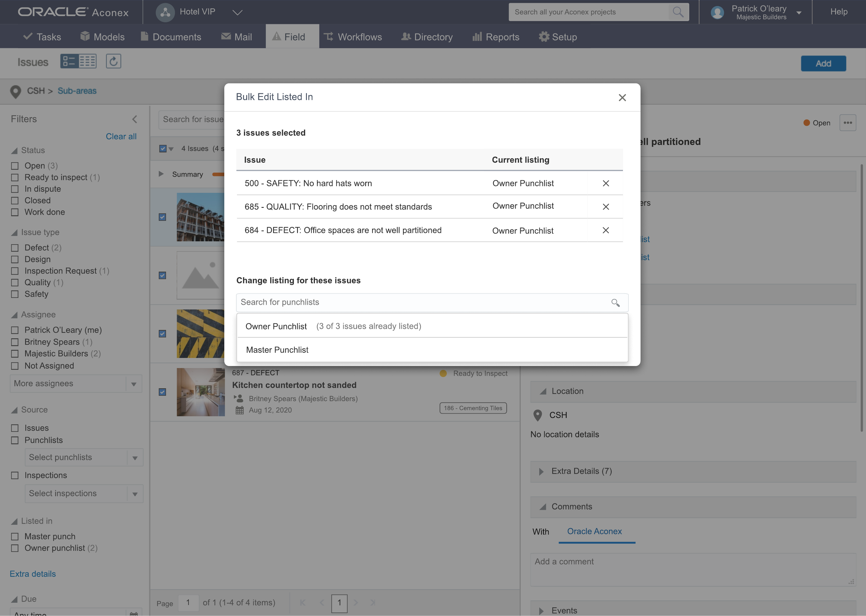This screenshot has height=616, width=866.
Task: Open the Documents tab
Action: click(171, 37)
